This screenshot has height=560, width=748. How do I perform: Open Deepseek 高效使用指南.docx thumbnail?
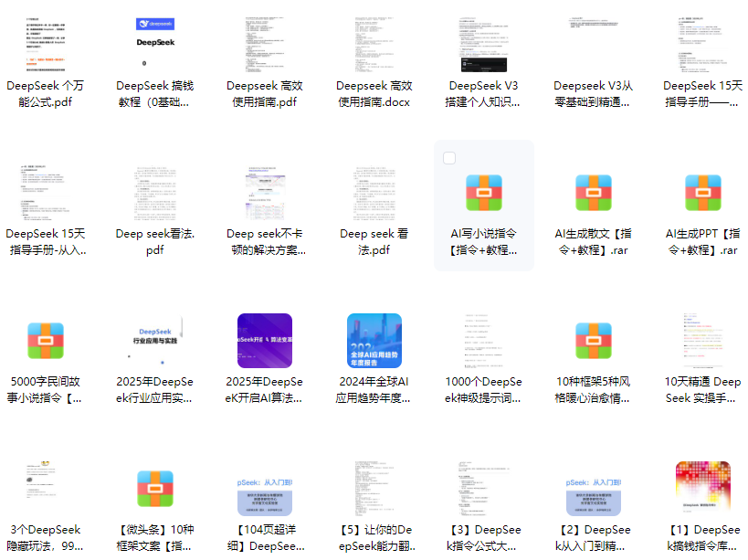coord(374,45)
